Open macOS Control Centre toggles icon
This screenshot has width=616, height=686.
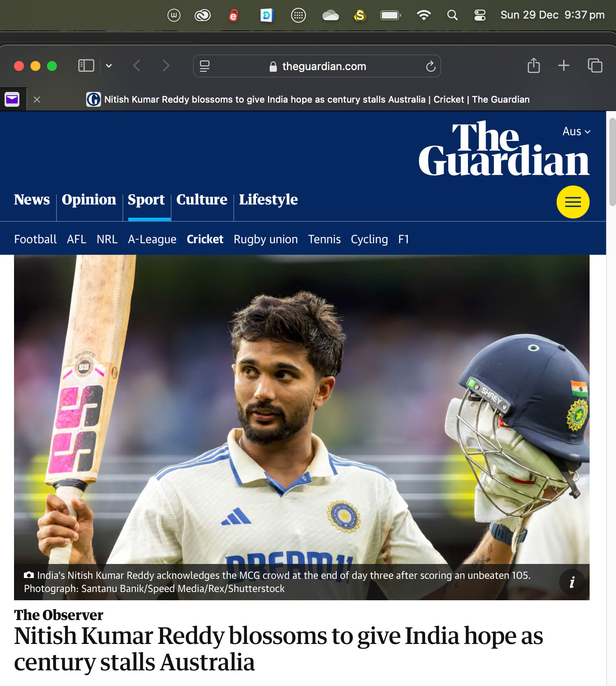pos(480,15)
